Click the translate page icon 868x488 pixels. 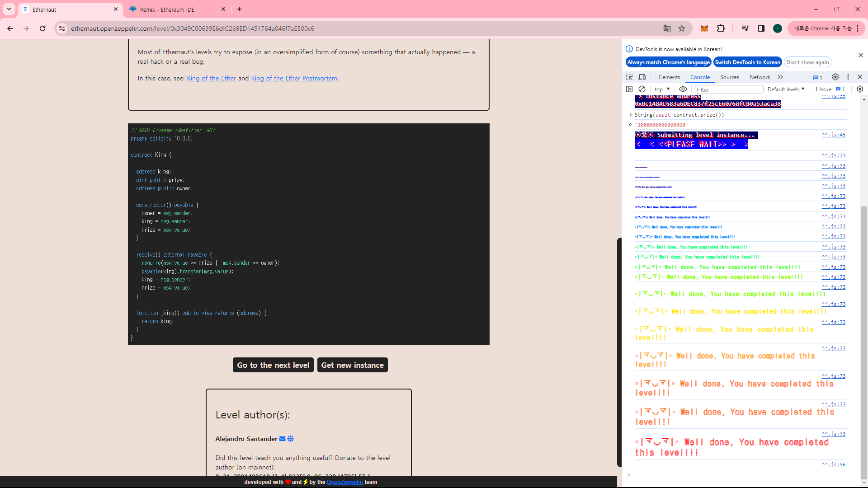point(667,28)
